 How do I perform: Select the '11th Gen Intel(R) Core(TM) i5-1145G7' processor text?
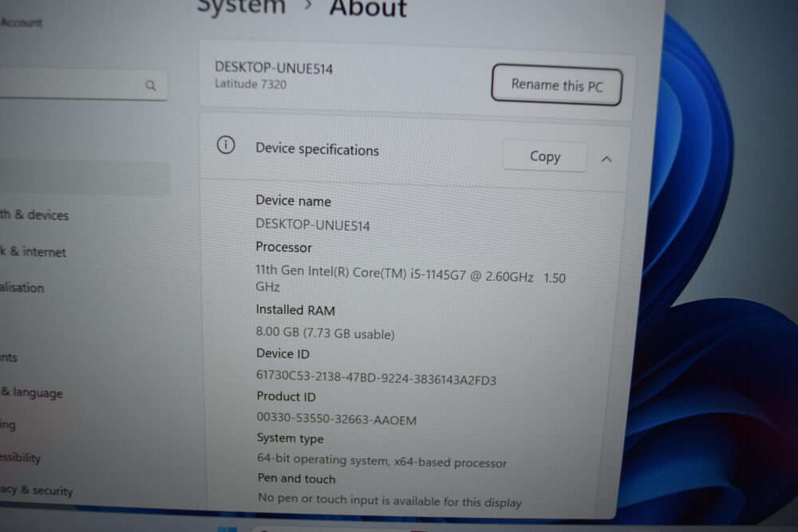(x=361, y=273)
